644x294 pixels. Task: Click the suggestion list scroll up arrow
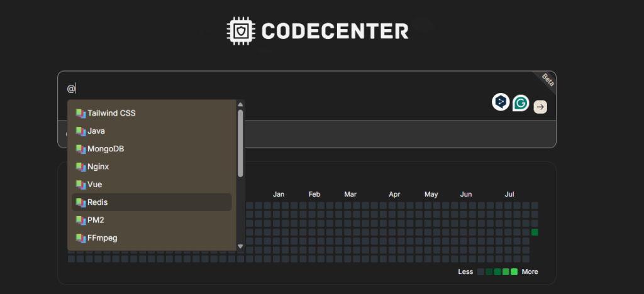coord(240,104)
